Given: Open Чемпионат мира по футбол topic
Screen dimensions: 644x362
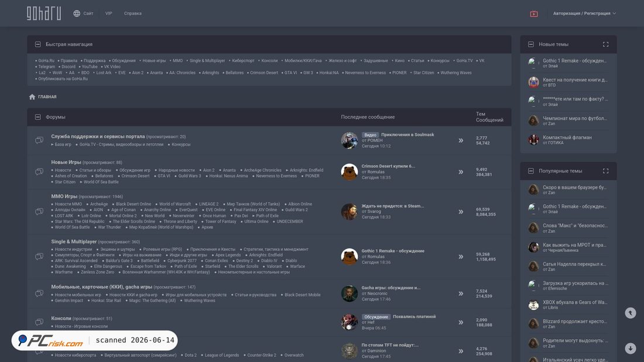Looking at the screenshot, I should (x=574, y=118).
